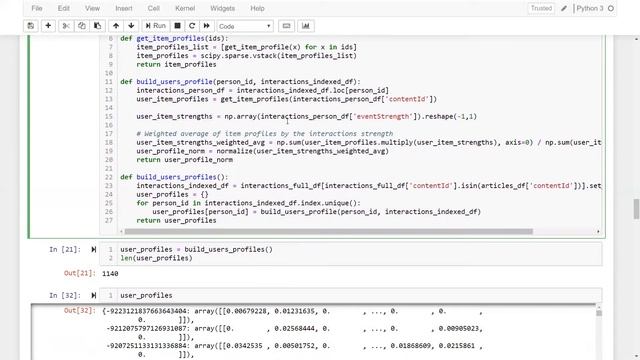Insert a cell below with the plus icon
Viewport: 640px width, 360px height.
tap(48, 26)
